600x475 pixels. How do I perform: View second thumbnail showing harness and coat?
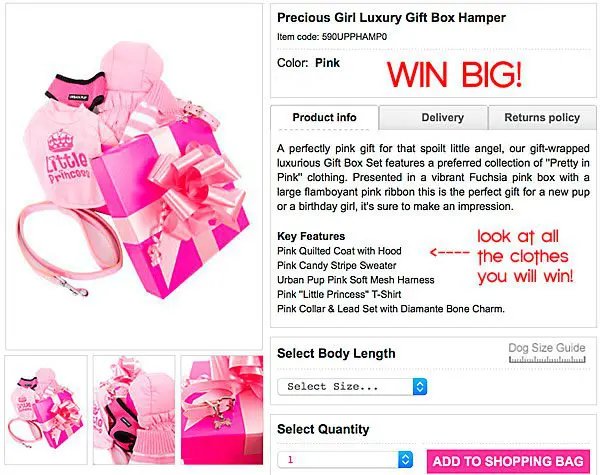point(134,410)
